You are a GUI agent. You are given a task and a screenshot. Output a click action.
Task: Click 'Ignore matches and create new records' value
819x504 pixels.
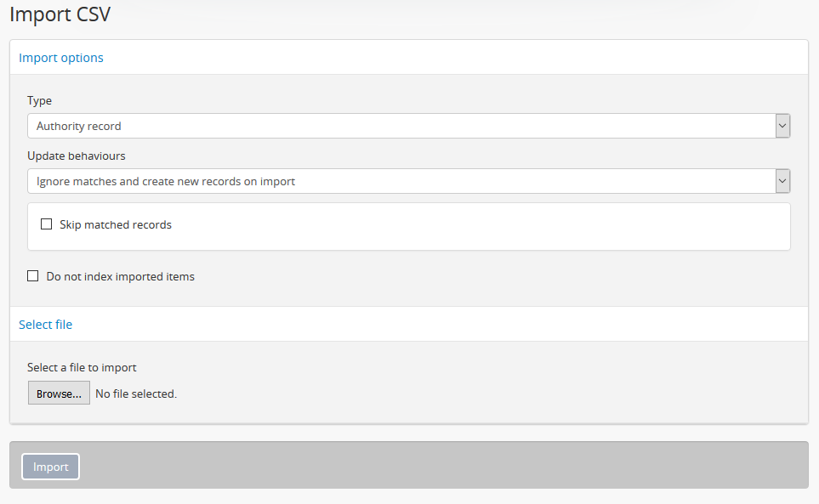[x=166, y=181]
